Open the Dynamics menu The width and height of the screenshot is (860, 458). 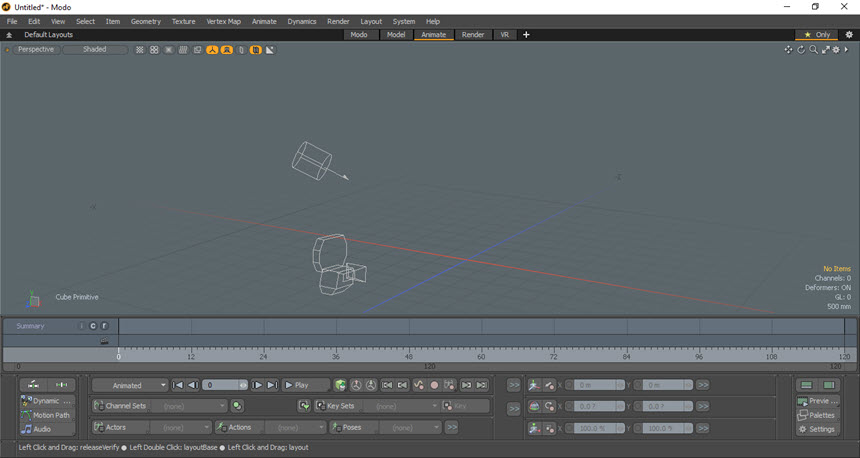(x=301, y=21)
